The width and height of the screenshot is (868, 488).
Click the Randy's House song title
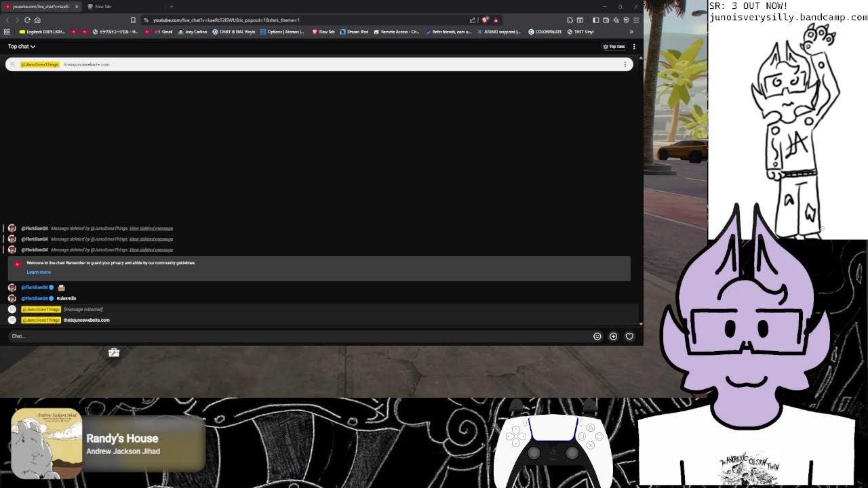tap(122, 439)
